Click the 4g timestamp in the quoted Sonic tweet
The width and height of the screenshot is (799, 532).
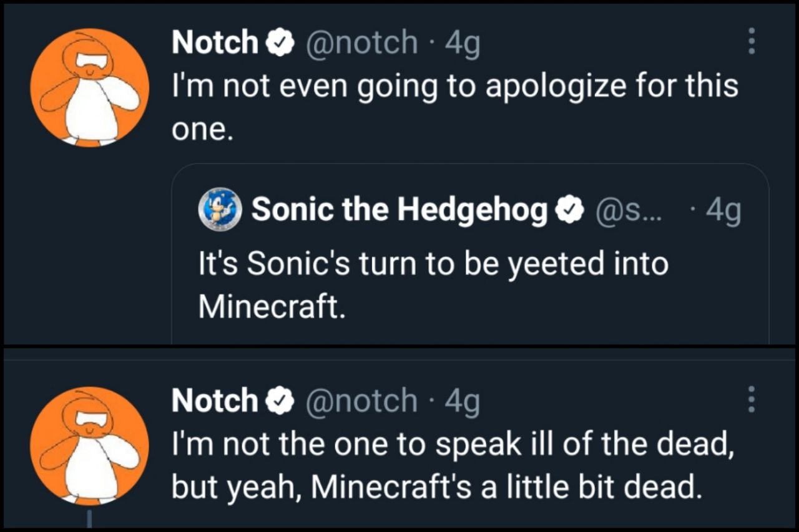coord(723,211)
